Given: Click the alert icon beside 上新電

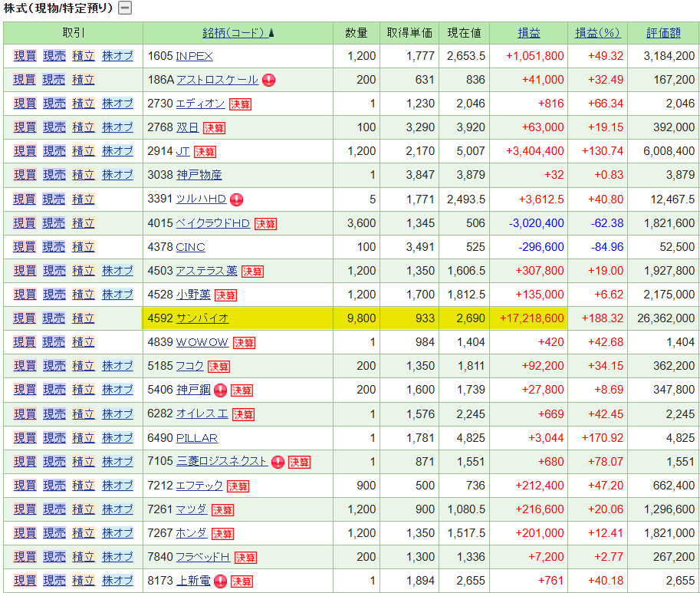Looking at the screenshot, I should (x=220, y=581).
